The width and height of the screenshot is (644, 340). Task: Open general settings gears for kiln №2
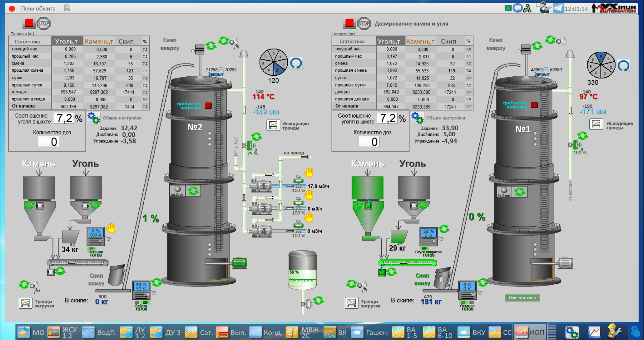pyautogui.click(x=94, y=118)
